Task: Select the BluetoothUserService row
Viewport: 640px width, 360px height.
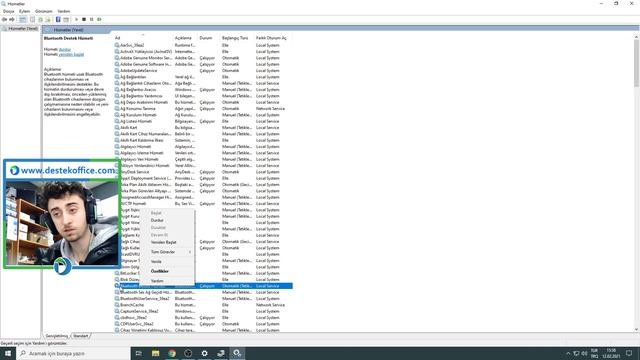Action: pyautogui.click(x=203, y=298)
